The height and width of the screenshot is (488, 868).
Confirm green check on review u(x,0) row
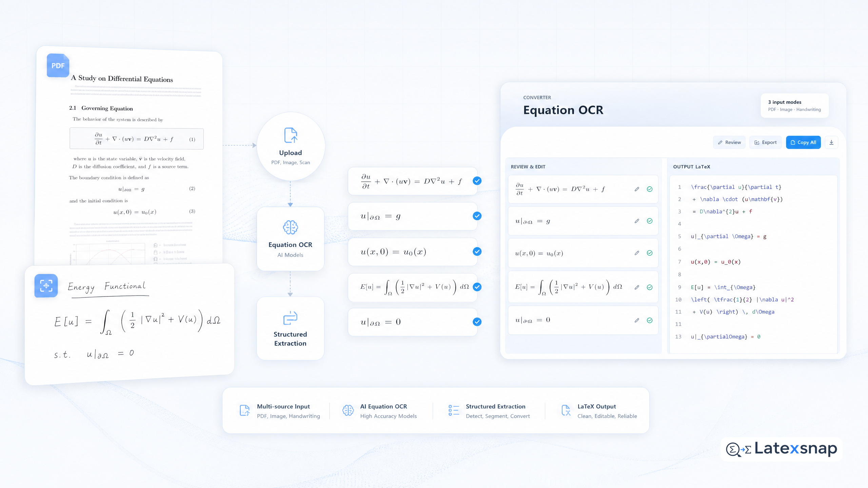[x=650, y=253]
